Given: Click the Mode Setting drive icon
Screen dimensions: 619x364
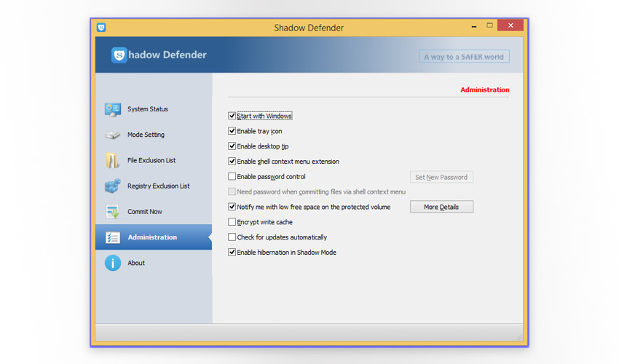Looking at the screenshot, I should pyautogui.click(x=113, y=135).
